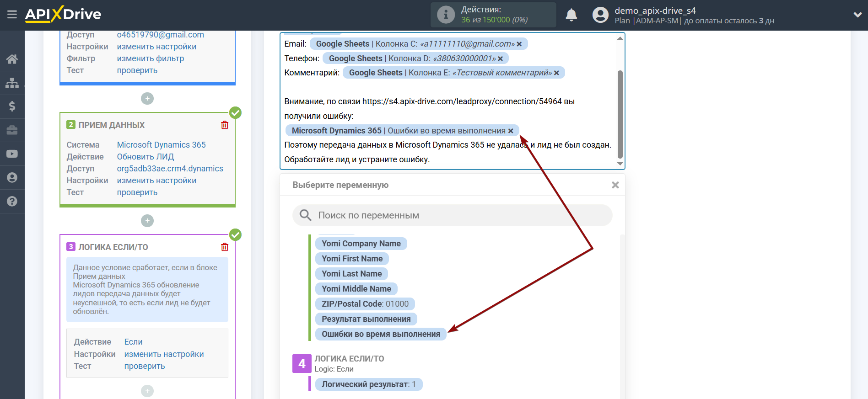The height and width of the screenshot is (399, 868).
Task: Click проверить in ПРИЕМ ДАННЫХ block
Action: pos(137,192)
